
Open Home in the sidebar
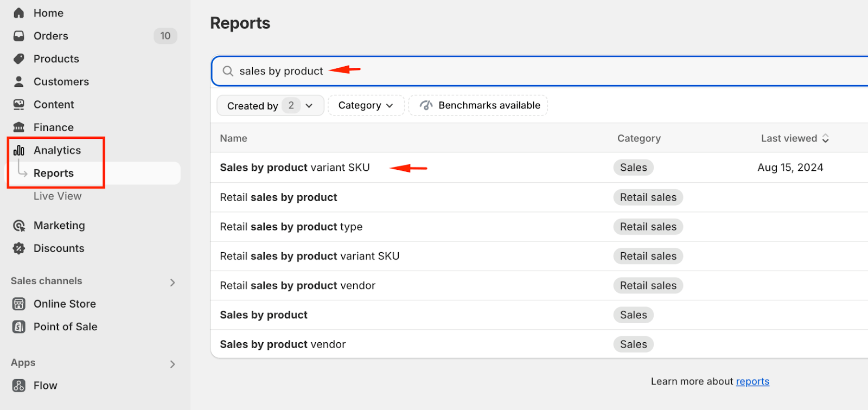coord(48,13)
